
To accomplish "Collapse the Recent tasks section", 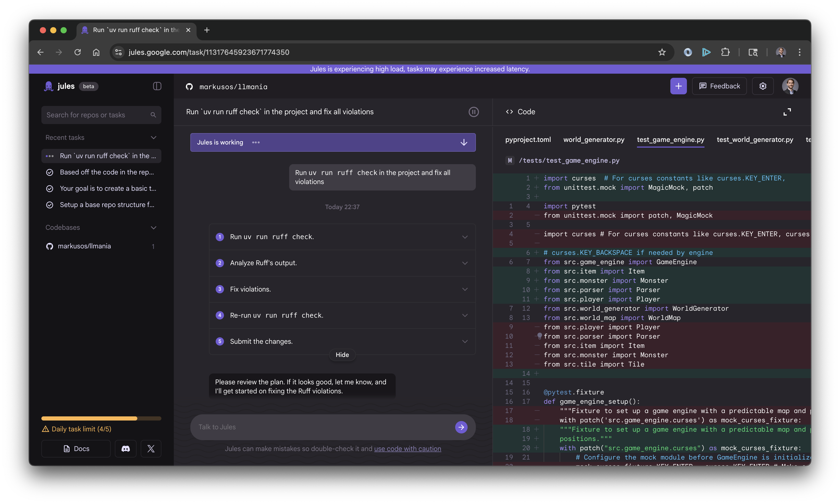I will 154,138.
